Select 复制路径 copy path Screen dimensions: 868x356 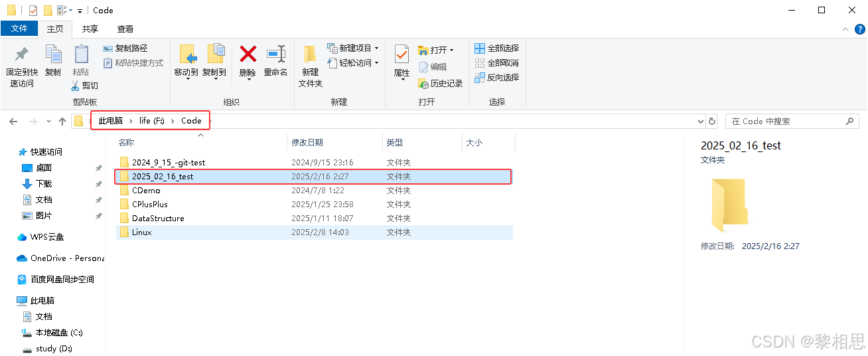[x=125, y=48]
